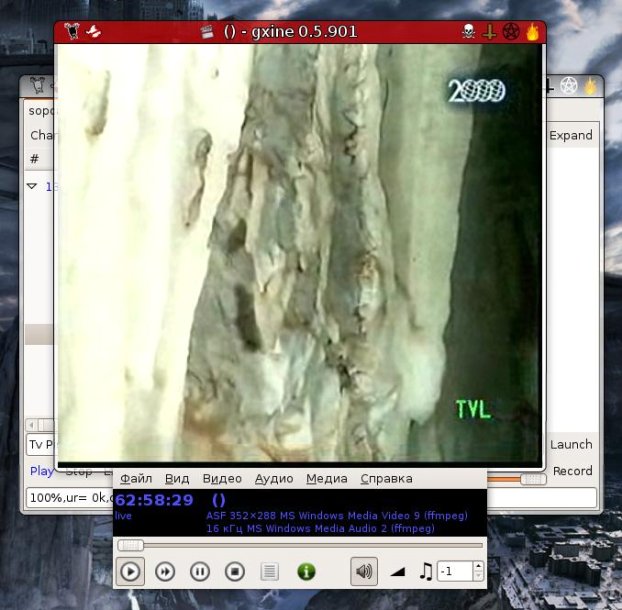Click the fast forward button
Image resolution: width=622 pixels, height=610 pixels.
(165, 572)
